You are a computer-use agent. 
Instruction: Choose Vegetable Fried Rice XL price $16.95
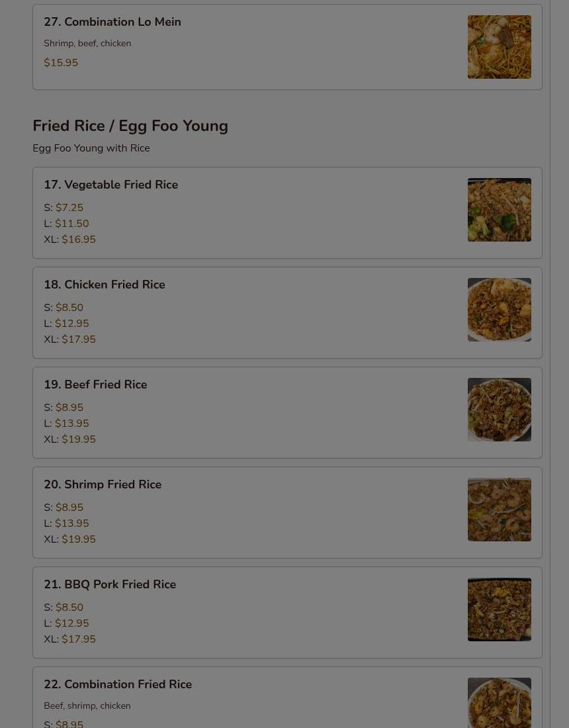pos(79,240)
